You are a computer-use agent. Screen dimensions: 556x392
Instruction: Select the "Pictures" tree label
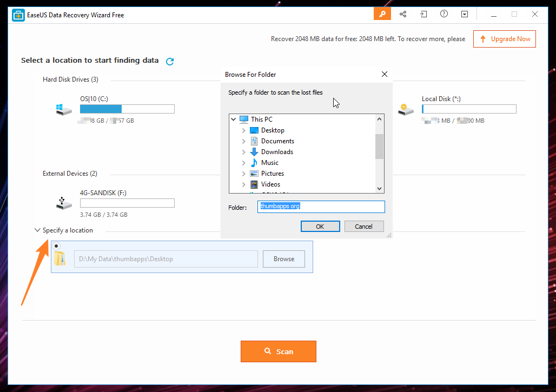273,174
